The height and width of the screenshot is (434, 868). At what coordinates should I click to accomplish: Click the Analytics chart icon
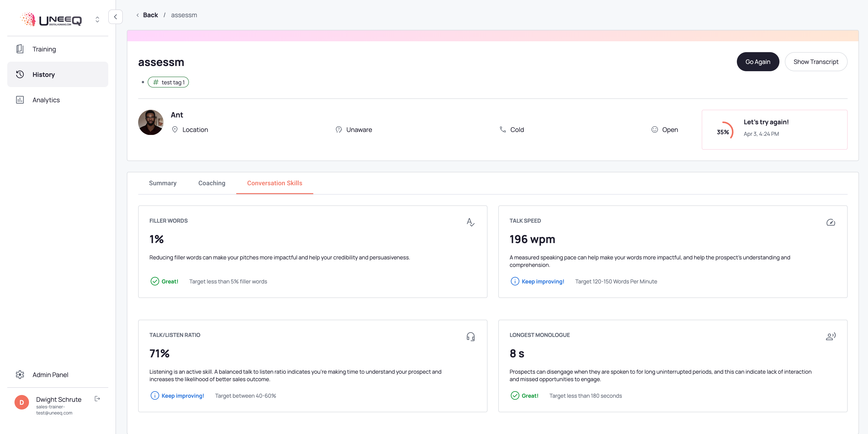[20, 100]
